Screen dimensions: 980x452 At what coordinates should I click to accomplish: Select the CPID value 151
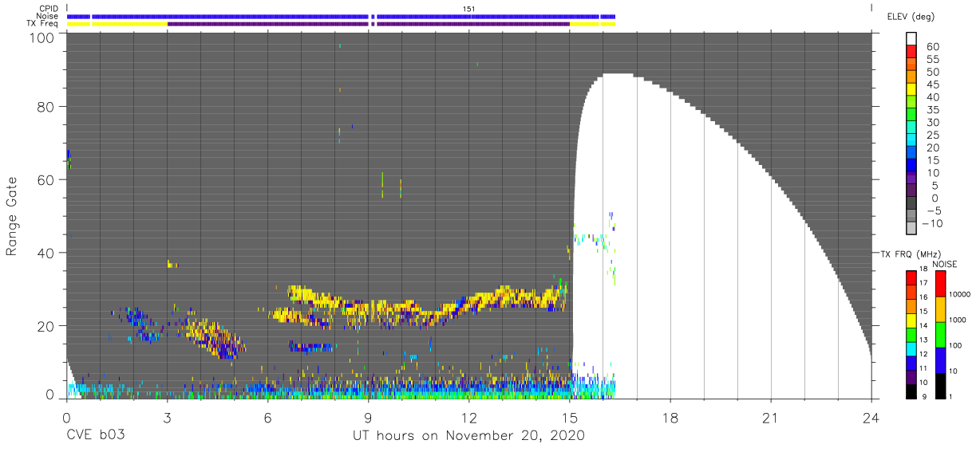[x=469, y=9]
